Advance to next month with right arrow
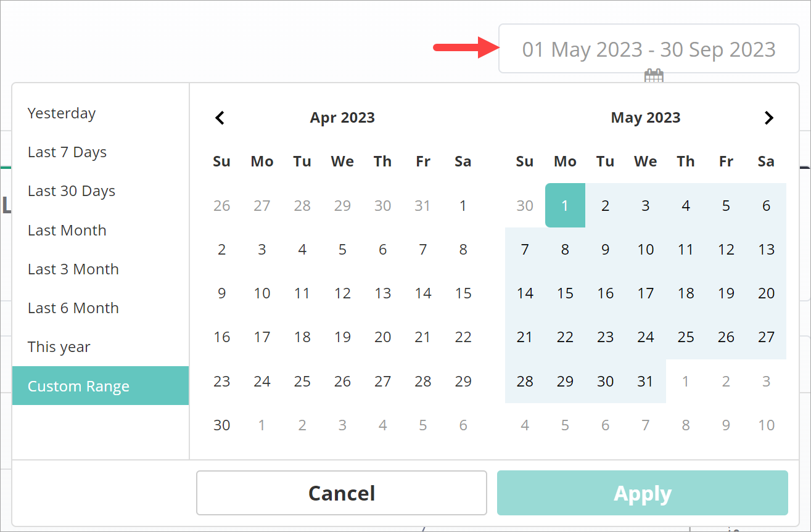This screenshot has width=811, height=532. [768, 118]
